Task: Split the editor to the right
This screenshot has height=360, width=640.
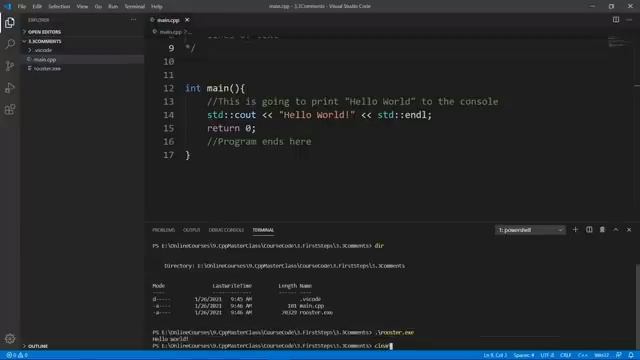Action: [x=616, y=20]
